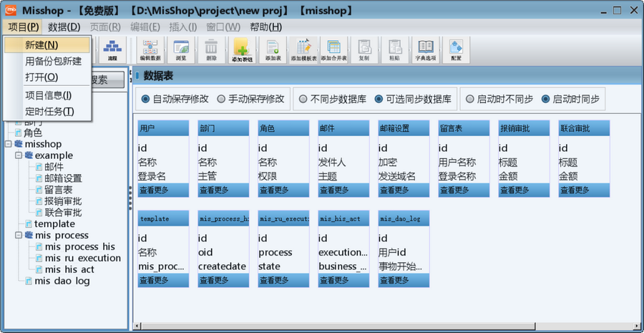Select 启动时不同步 radio option
This screenshot has width=644, height=333.
pyautogui.click(x=499, y=99)
